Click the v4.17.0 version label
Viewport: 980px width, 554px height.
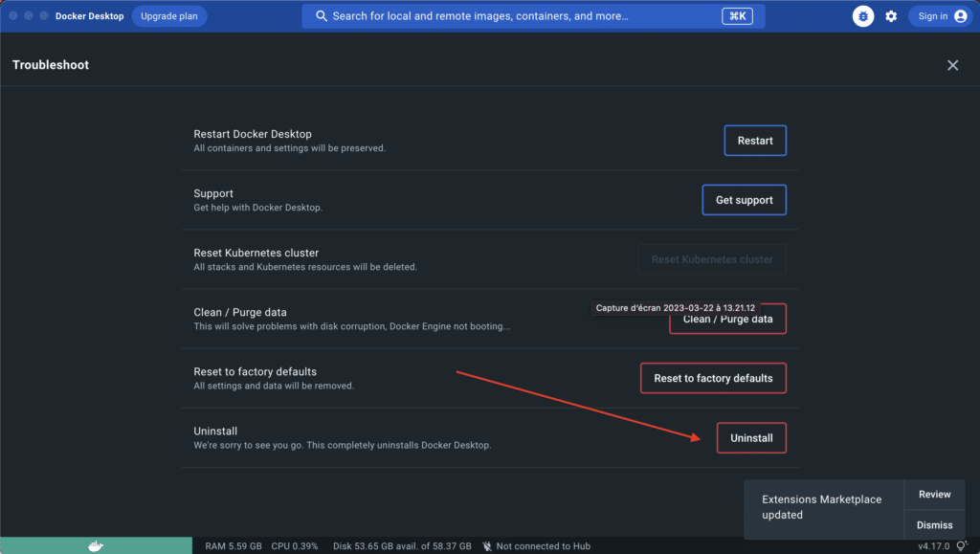point(933,546)
